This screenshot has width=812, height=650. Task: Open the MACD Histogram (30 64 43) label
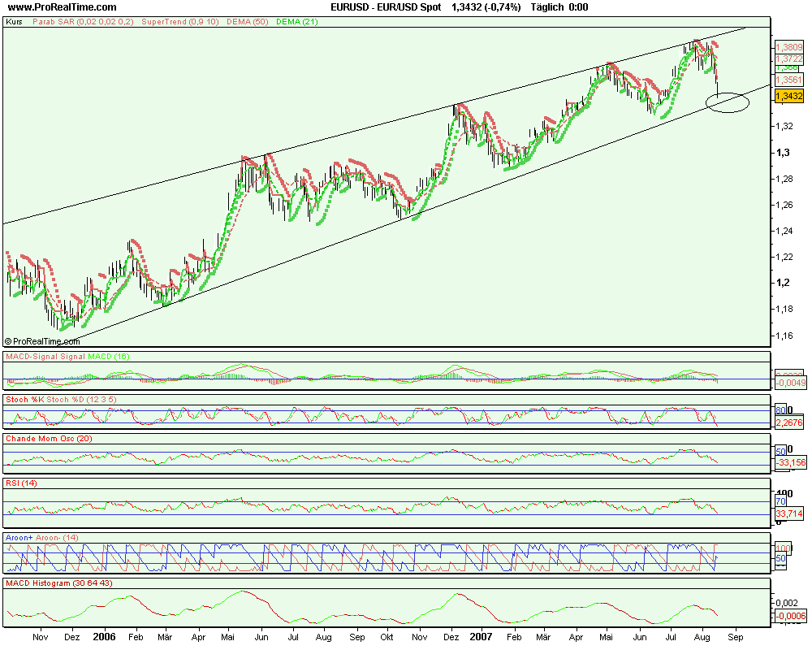pyautogui.click(x=59, y=583)
